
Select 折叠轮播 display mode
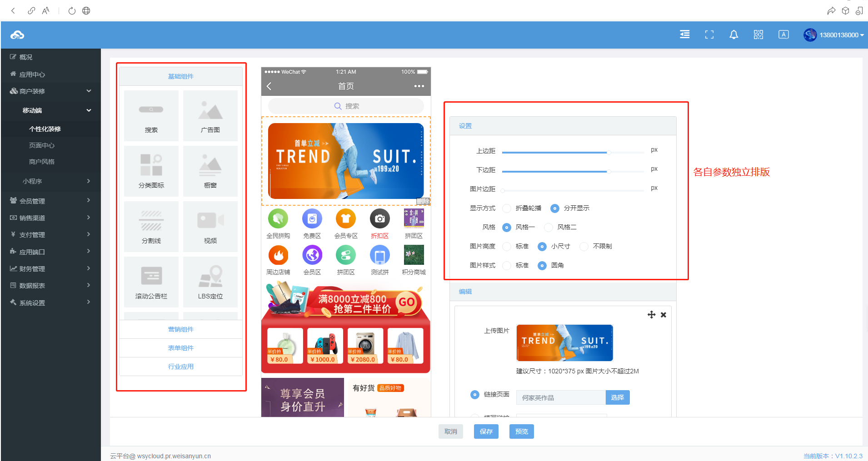[x=507, y=208]
